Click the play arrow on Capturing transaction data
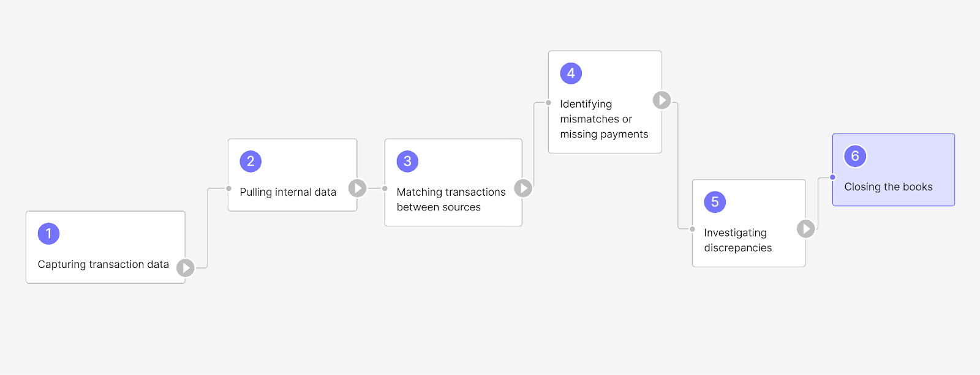The height and width of the screenshot is (375, 980). click(186, 267)
